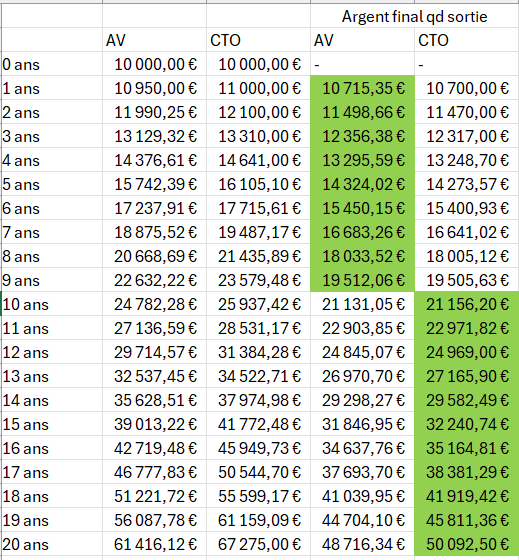This screenshot has width=519, height=560.
Task: Select final CTO value 50 092,50 €
Action: 466,544
